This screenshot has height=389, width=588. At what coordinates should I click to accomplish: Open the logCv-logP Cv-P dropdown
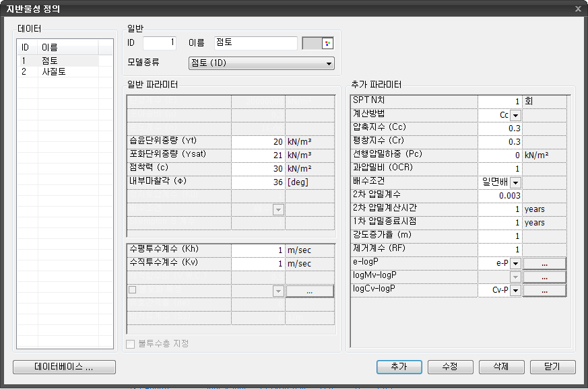515,290
